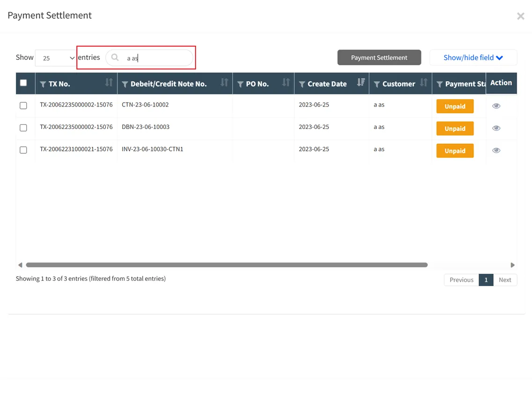Click into the search field containing 'a as'

157,58
